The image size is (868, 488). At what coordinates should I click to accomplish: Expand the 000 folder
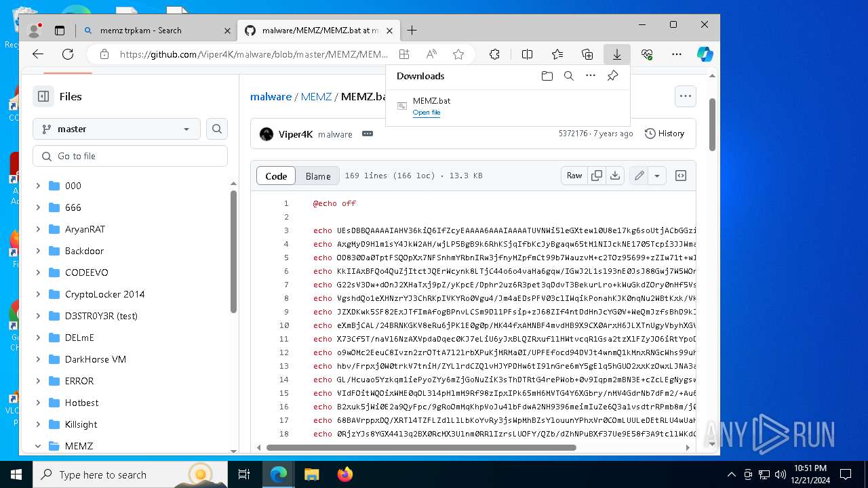(x=38, y=186)
